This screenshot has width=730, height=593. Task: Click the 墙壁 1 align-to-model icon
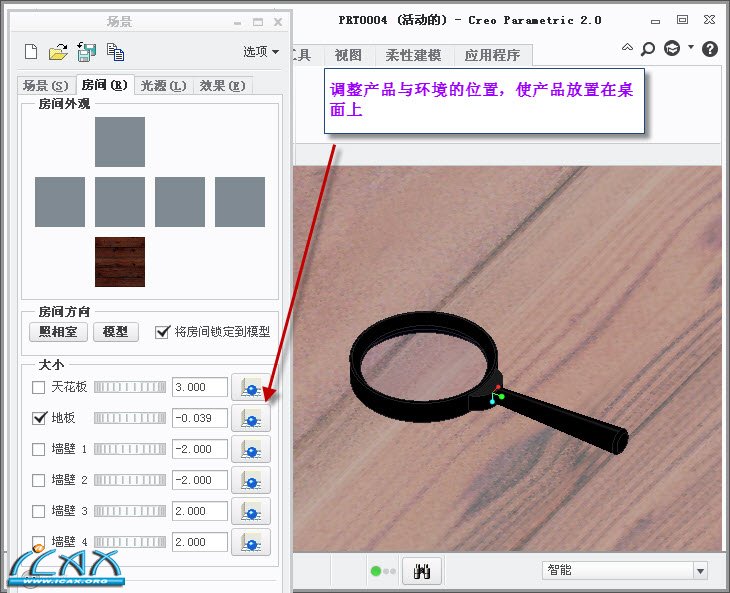coord(251,449)
